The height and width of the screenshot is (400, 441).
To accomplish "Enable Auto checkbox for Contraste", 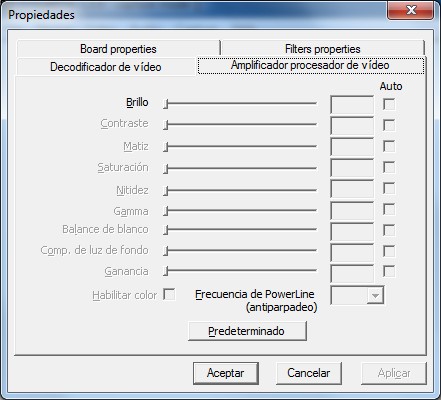I will point(389,125).
